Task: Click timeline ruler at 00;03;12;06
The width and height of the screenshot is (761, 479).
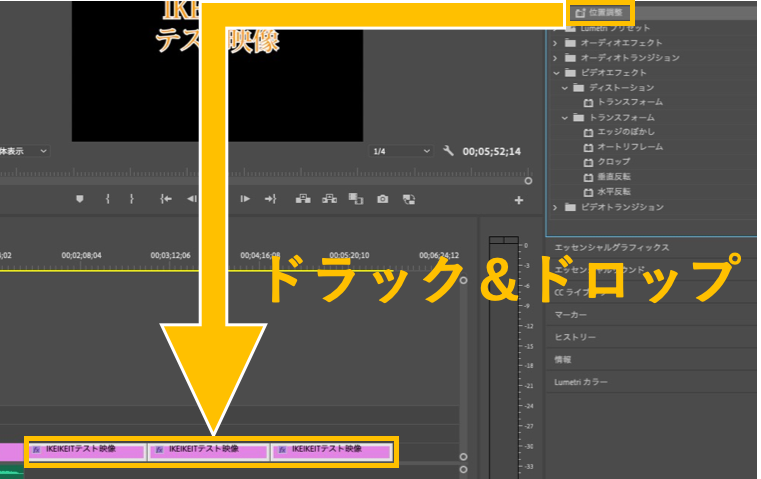Action: (x=170, y=255)
